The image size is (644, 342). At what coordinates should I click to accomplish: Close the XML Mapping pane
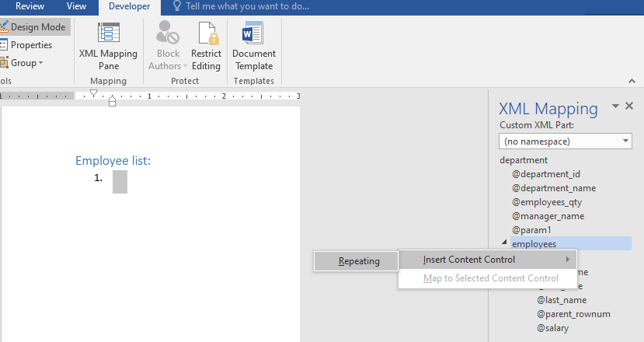coord(629,106)
